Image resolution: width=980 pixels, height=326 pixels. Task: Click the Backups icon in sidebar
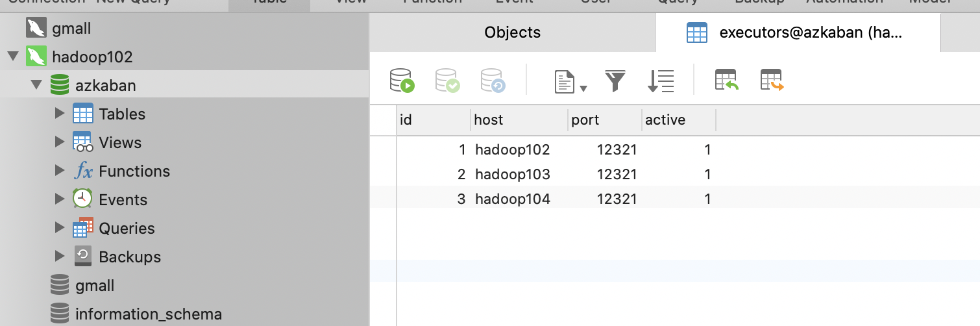click(82, 257)
